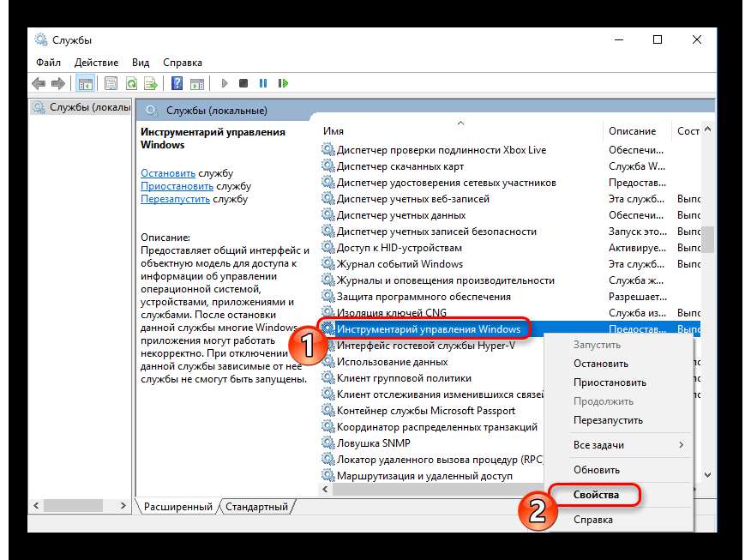Viewport: 745px width, 560px height.
Task: Sort by the Описание column header
Action: click(636, 130)
